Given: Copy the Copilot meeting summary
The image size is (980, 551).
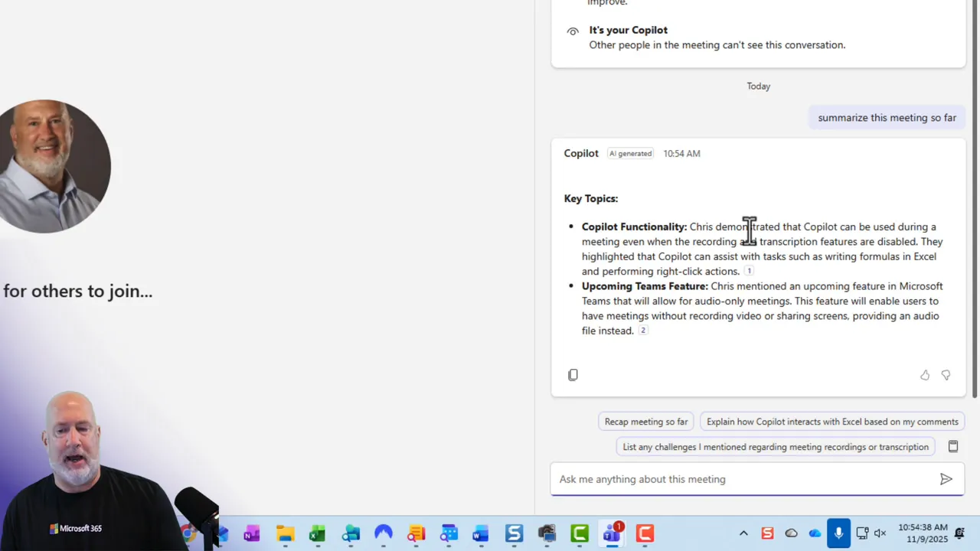Looking at the screenshot, I should click(x=573, y=375).
